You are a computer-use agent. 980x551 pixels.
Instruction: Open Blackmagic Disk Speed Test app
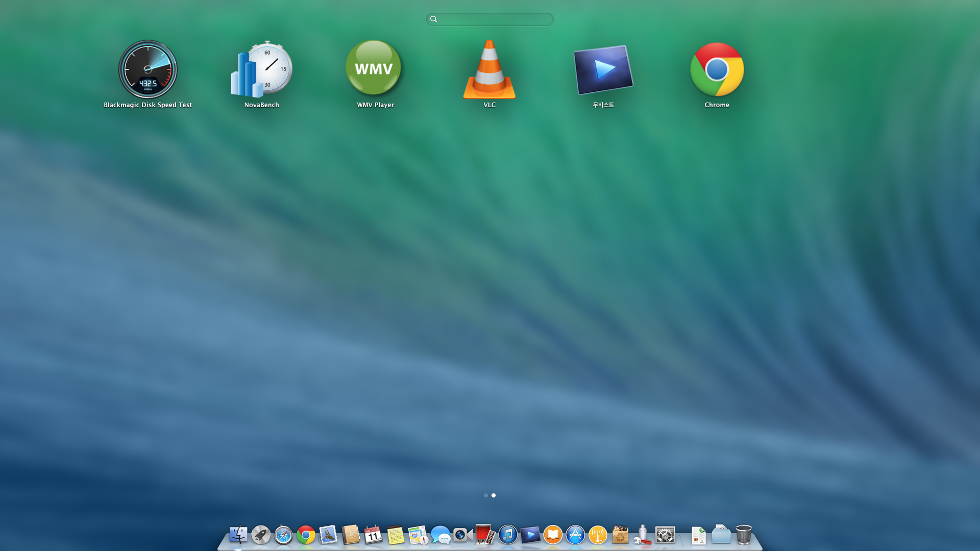coord(148,70)
